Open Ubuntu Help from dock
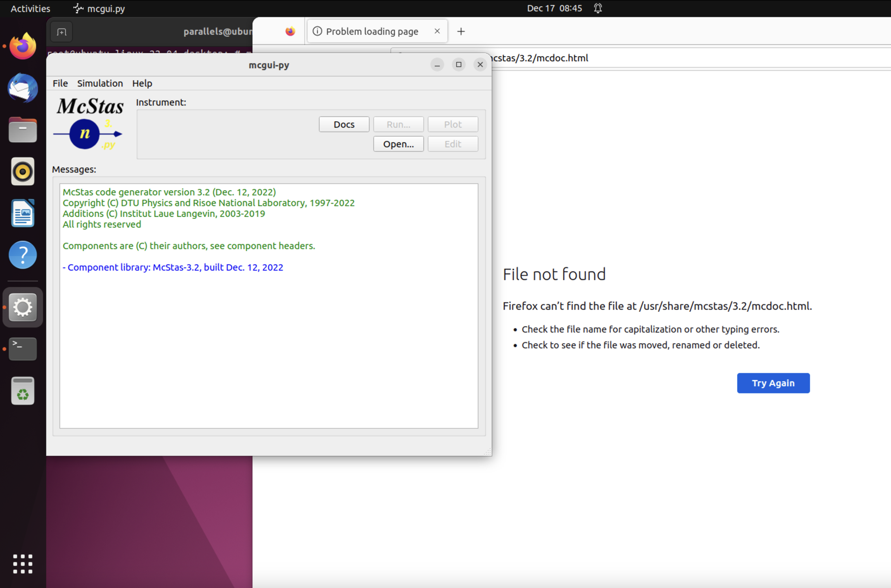891x588 pixels. (22, 254)
